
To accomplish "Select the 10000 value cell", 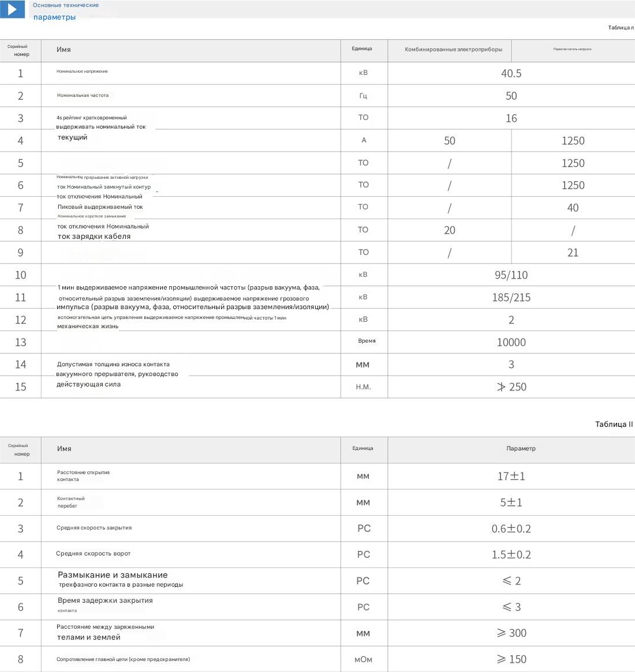I will coord(511,342).
